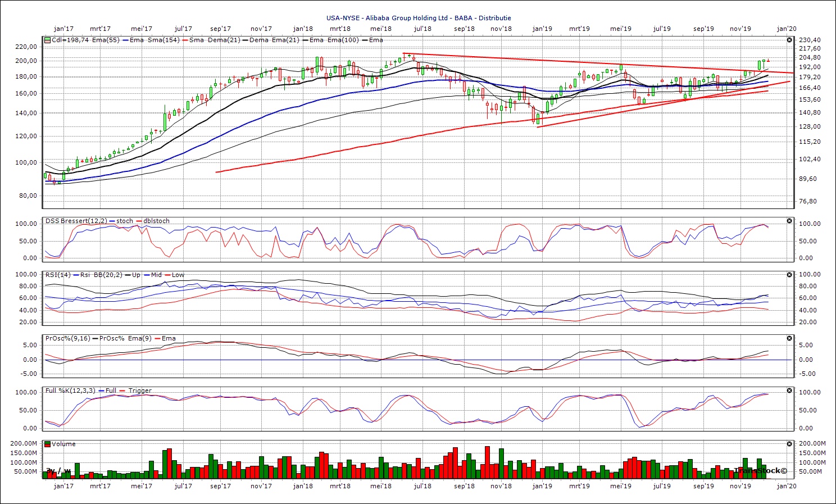Click the blue stoch legend entry

click(120, 221)
